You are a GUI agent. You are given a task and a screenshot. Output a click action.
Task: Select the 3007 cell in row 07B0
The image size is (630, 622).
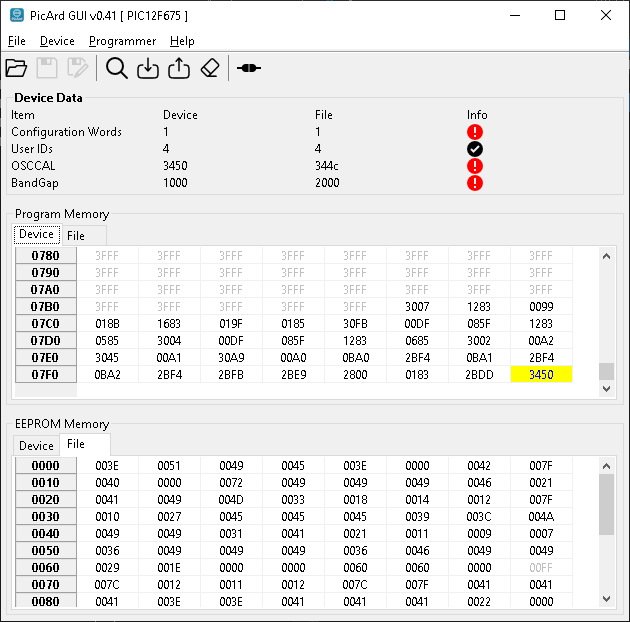click(x=417, y=307)
